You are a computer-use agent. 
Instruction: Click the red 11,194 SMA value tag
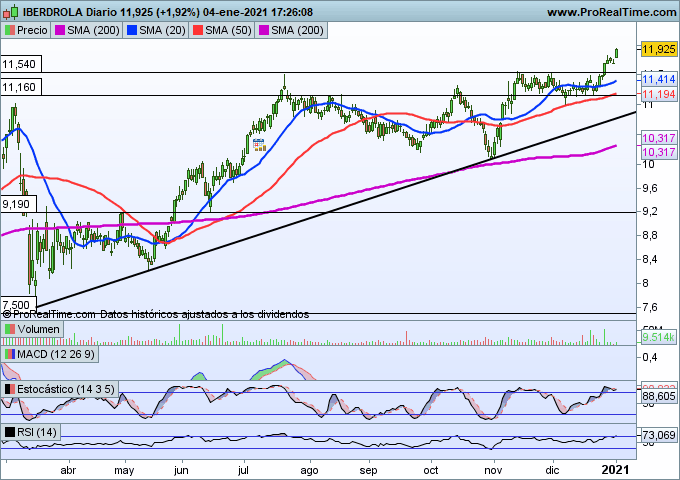coord(659,94)
